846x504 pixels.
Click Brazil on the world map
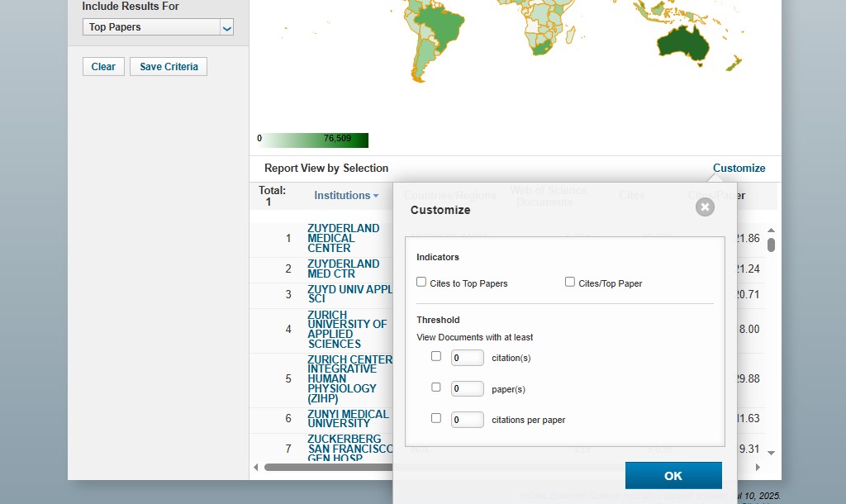pyautogui.click(x=440, y=26)
